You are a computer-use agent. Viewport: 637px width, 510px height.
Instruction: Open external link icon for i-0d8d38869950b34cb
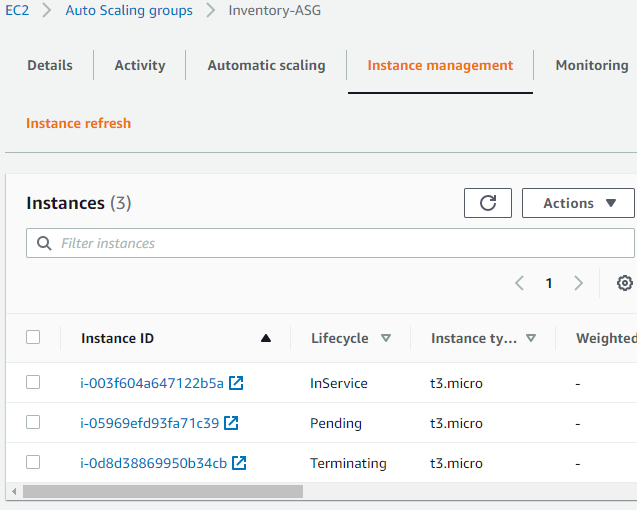pos(239,463)
